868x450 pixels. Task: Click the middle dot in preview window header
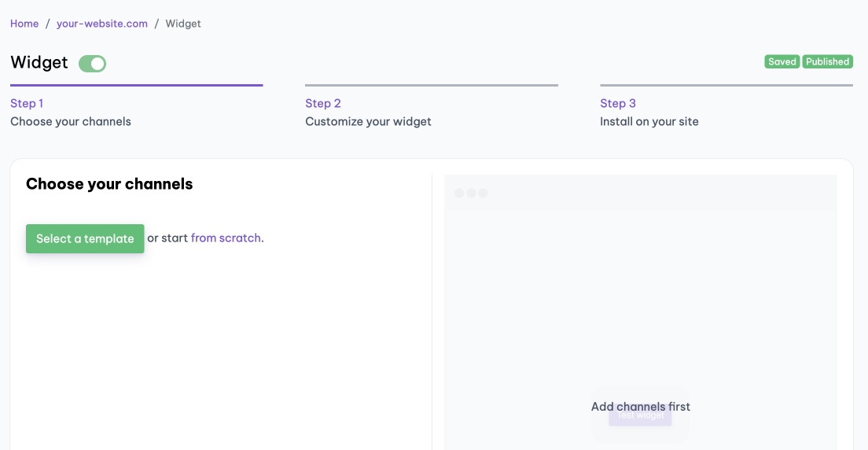pos(472,193)
